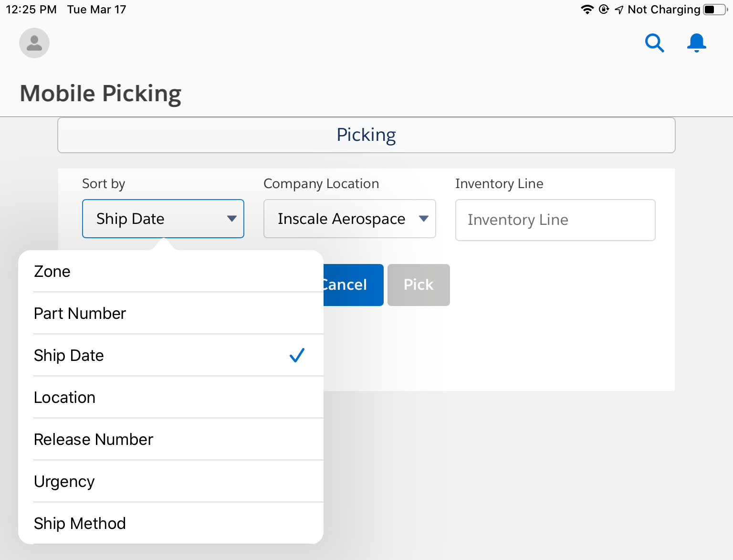Click the Inscale Aerospace dropdown arrow

click(424, 219)
